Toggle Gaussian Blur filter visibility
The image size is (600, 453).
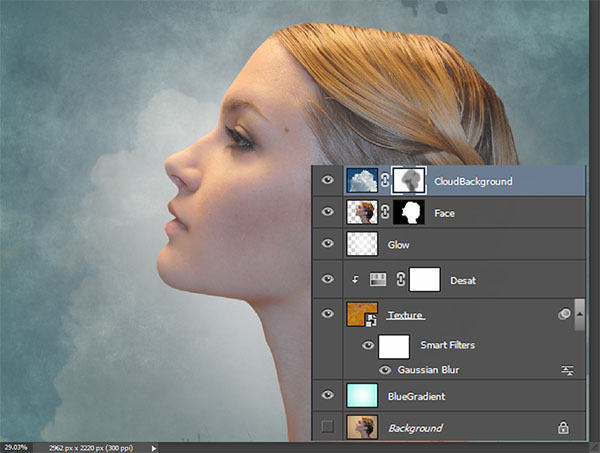click(x=386, y=370)
